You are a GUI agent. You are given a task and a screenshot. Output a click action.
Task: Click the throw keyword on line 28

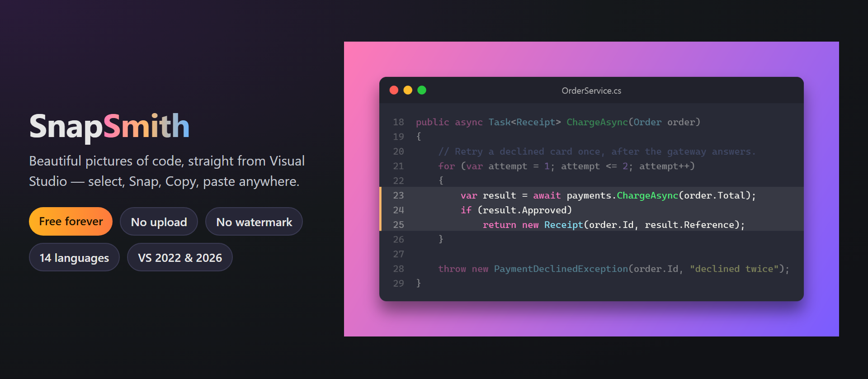pyautogui.click(x=452, y=269)
